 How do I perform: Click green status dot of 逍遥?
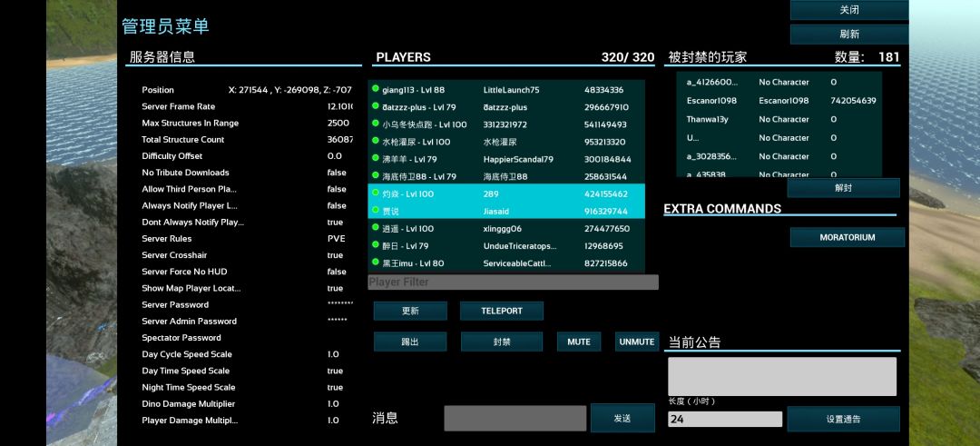(376, 228)
